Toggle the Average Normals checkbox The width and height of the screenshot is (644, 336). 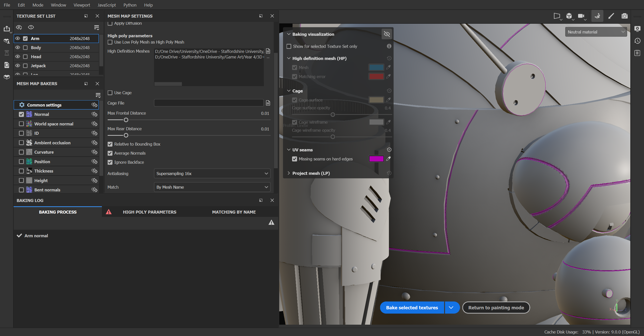coord(110,153)
